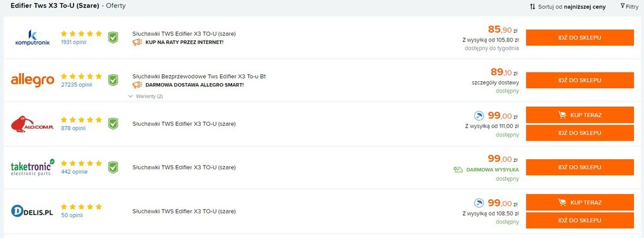Viewport: 644px width, 238px height.
Task: Open szczegóły dostawy under Allegro price
Action: click(x=496, y=82)
